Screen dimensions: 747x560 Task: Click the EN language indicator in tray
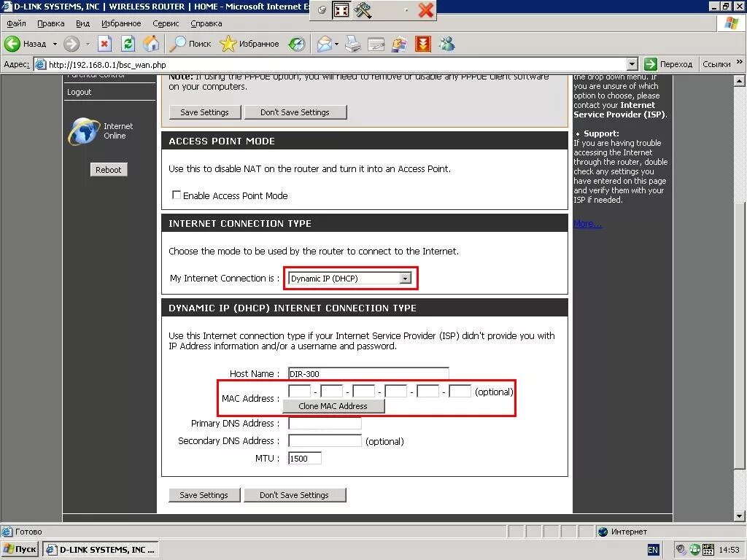coord(653,550)
